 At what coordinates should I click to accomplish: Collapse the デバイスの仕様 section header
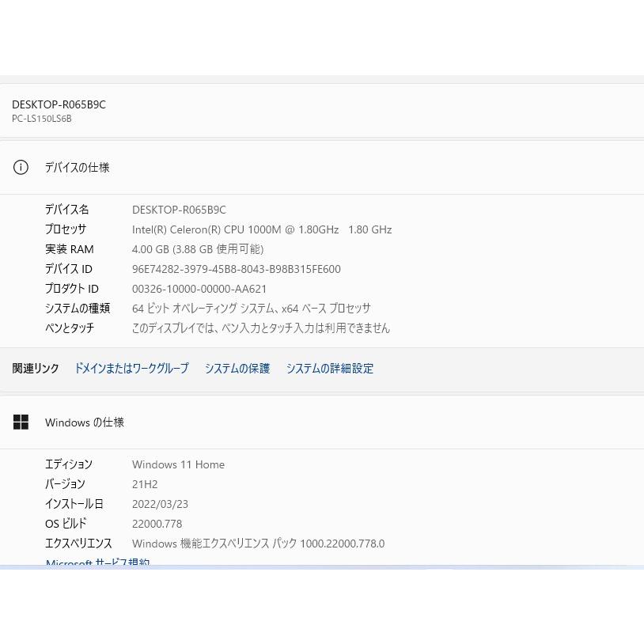click(x=322, y=167)
